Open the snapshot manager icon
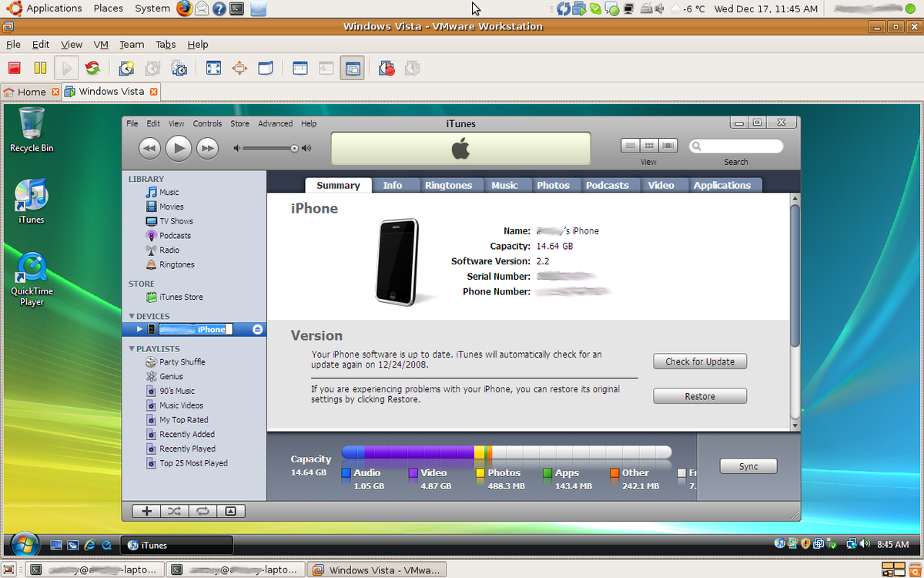The image size is (924, 578). pos(179,69)
